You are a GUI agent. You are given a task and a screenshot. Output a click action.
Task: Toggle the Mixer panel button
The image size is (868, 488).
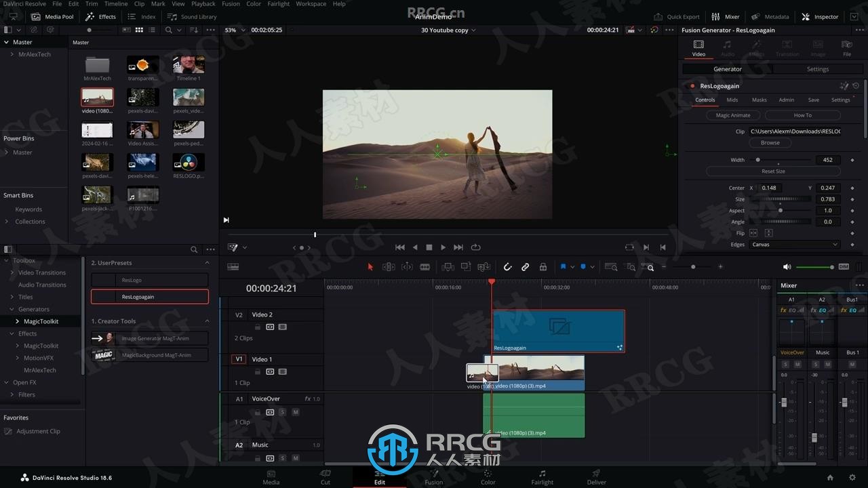tap(726, 16)
